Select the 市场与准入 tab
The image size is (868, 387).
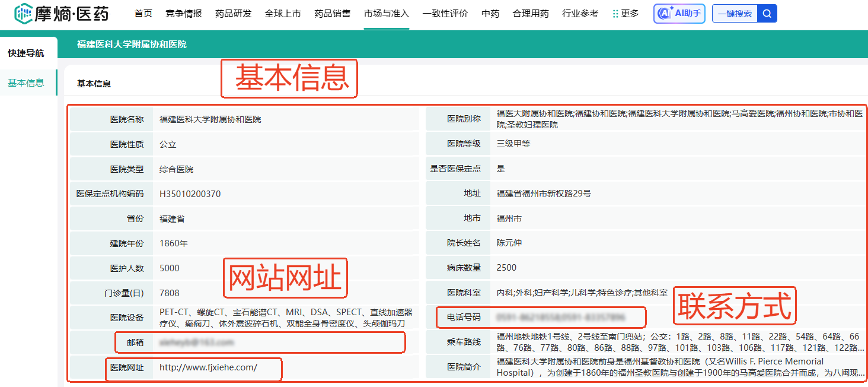pos(386,14)
